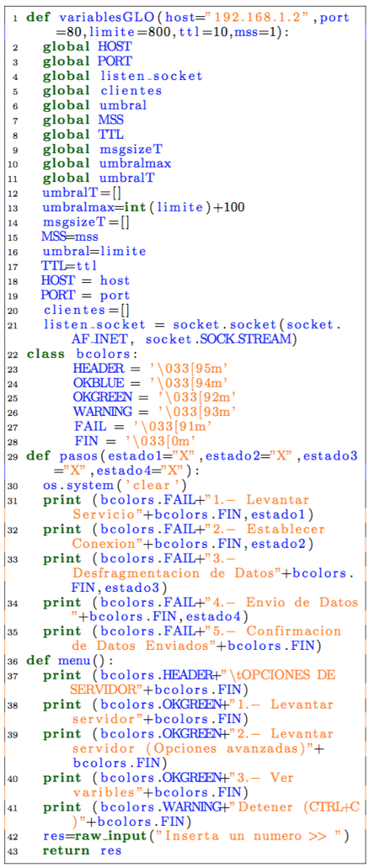
Task: Click the line 'global HOST'
Action: click(88, 46)
